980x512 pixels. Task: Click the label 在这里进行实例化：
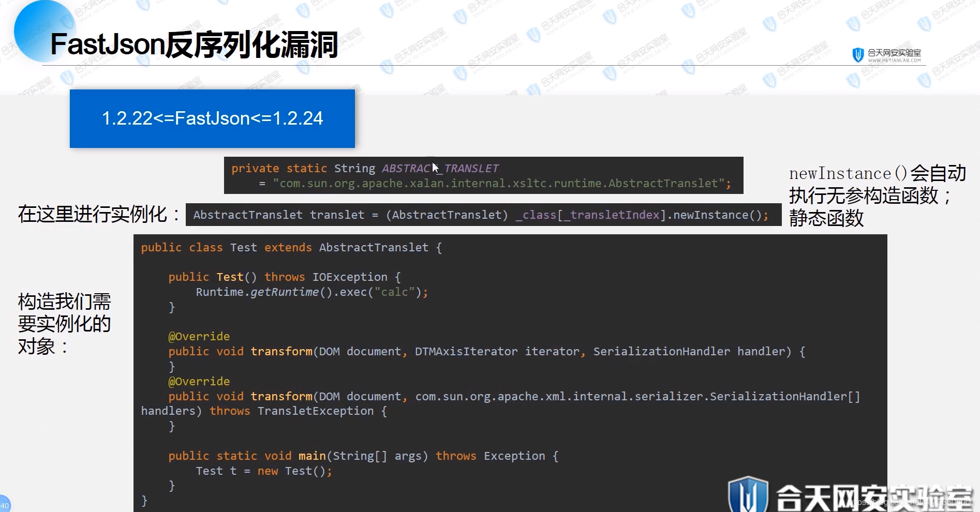pyautogui.click(x=99, y=214)
